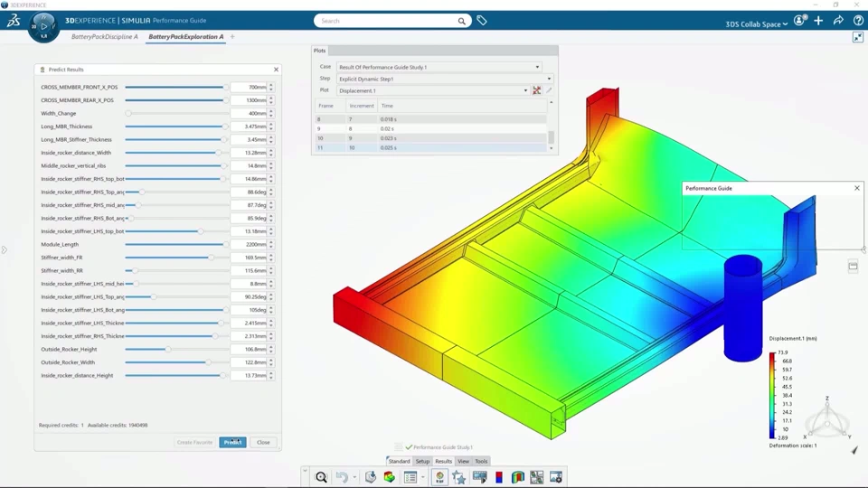Click the multi-view grid icon in the bottom toolbar
This screenshot has height=488, width=868.
(x=536, y=477)
